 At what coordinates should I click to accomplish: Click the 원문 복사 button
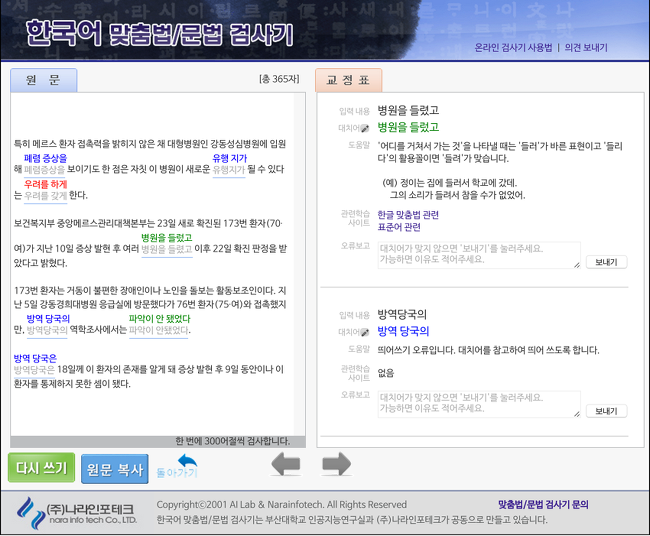pyautogui.click(x=115, y=469)
